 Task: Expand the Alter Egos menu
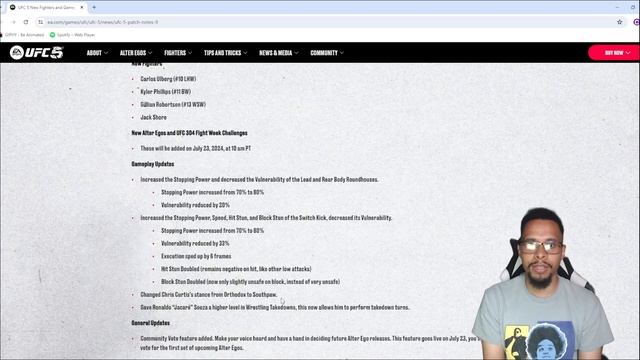136,53
